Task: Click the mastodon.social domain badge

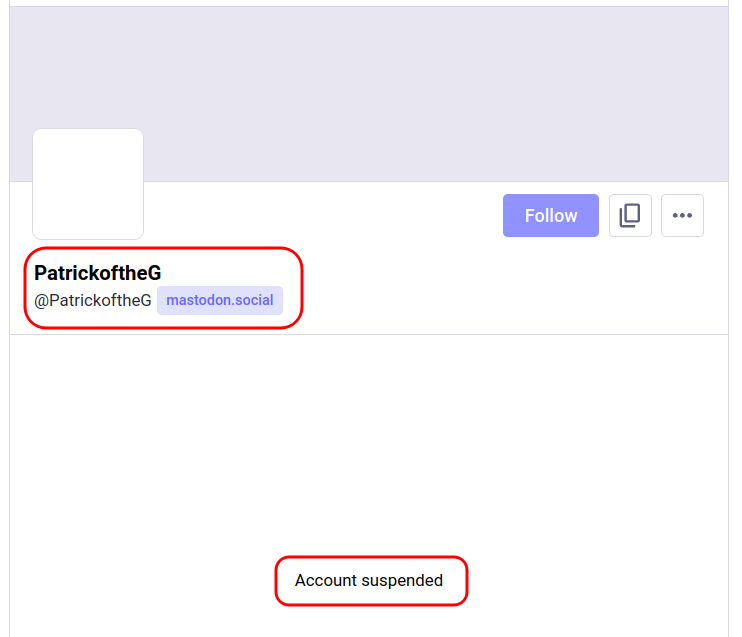Action: (x=220, y=300)
